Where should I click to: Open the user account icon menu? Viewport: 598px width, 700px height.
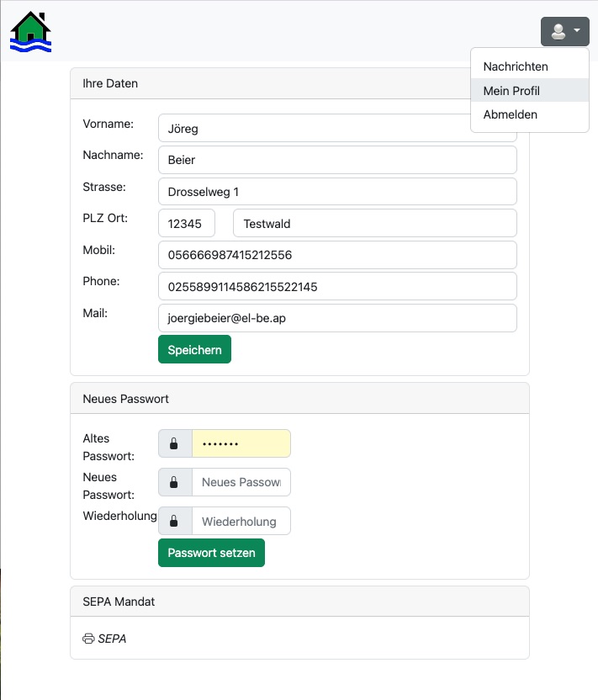(559, 31)
